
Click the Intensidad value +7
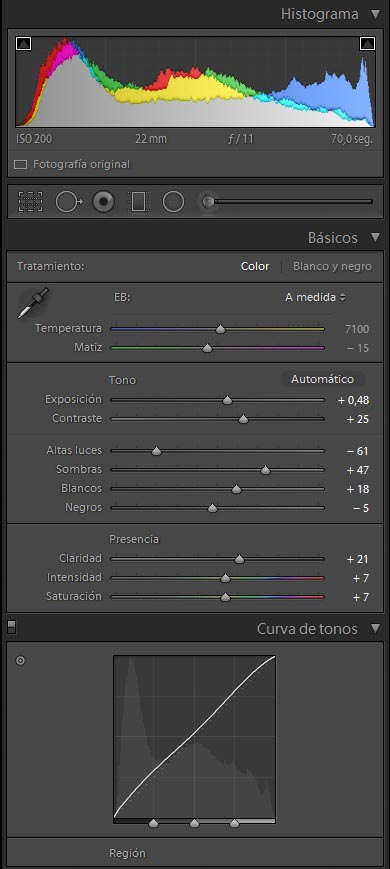click(361, 578)
